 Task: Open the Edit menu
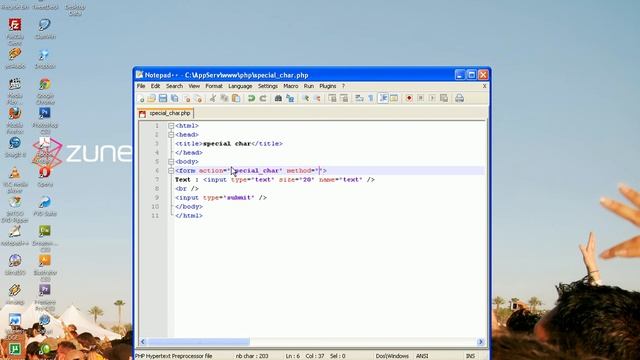(155, 86)
